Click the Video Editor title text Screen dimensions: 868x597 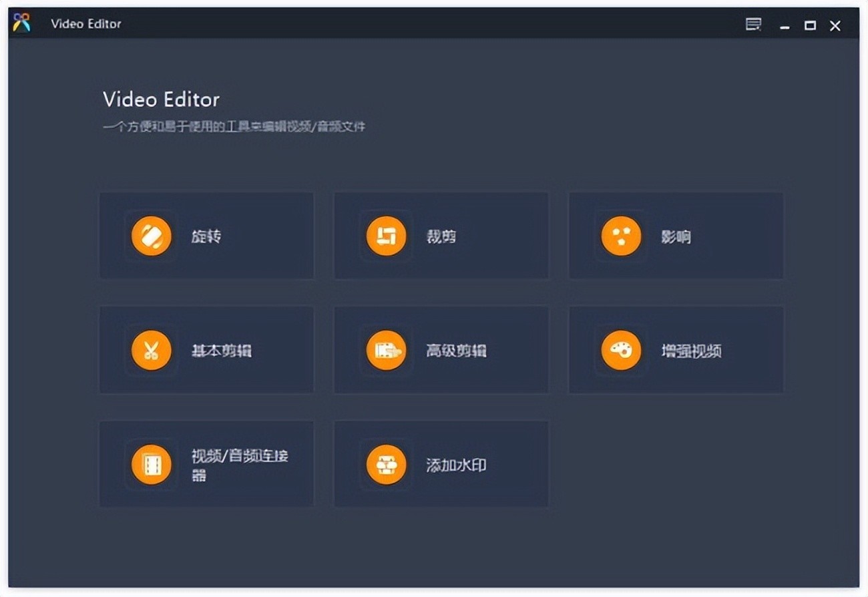click(x=85, y=24)
